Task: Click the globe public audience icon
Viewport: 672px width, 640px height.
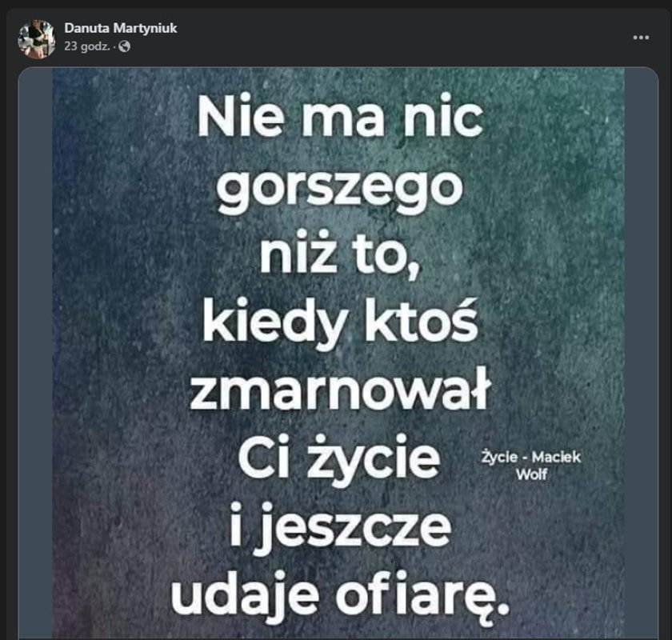Action: coord(124,46)
